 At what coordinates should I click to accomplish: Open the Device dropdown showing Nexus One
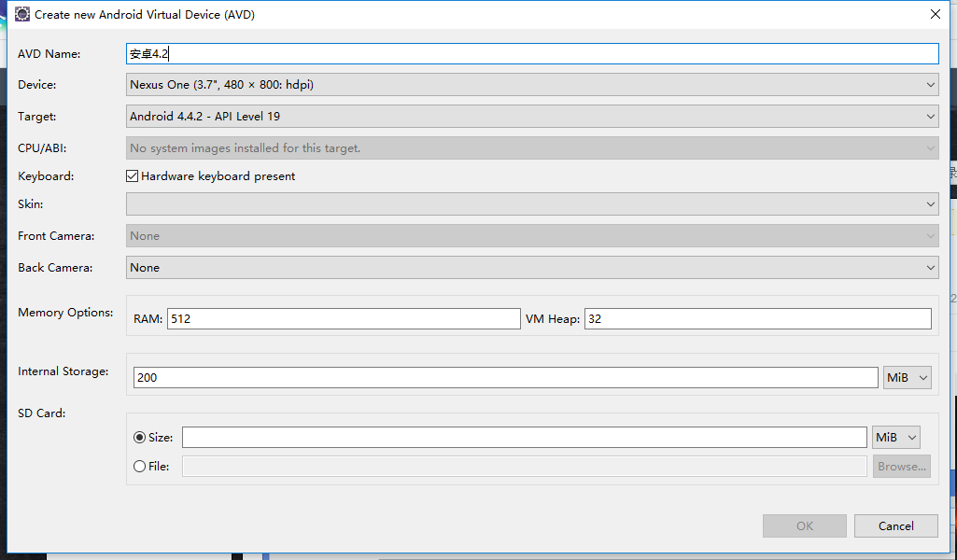click(x=532, y=85)
